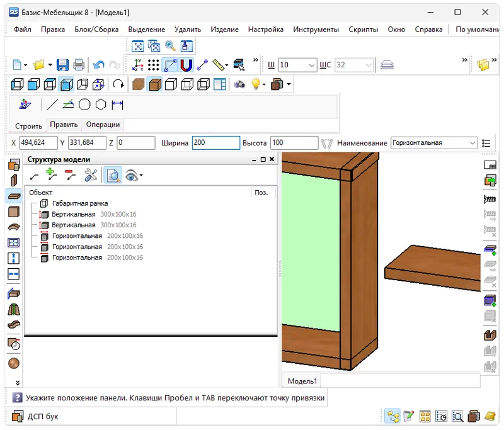Click the X coordinate field
The width and height of the screenshot is (504, 430).
38,143
